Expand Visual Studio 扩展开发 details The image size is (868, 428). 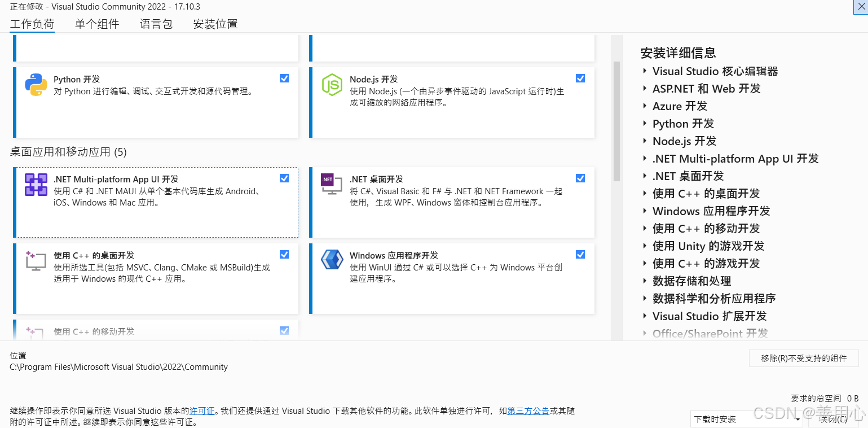(x=645, y=316)
